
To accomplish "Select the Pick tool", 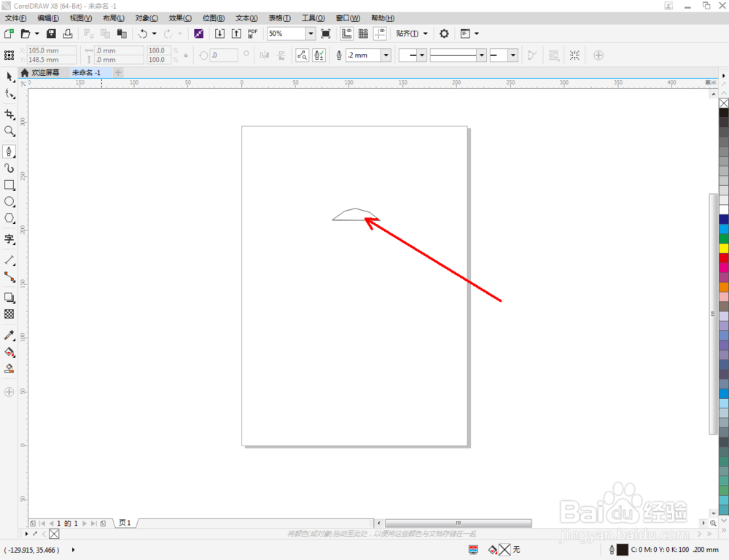I will (9, 77).
